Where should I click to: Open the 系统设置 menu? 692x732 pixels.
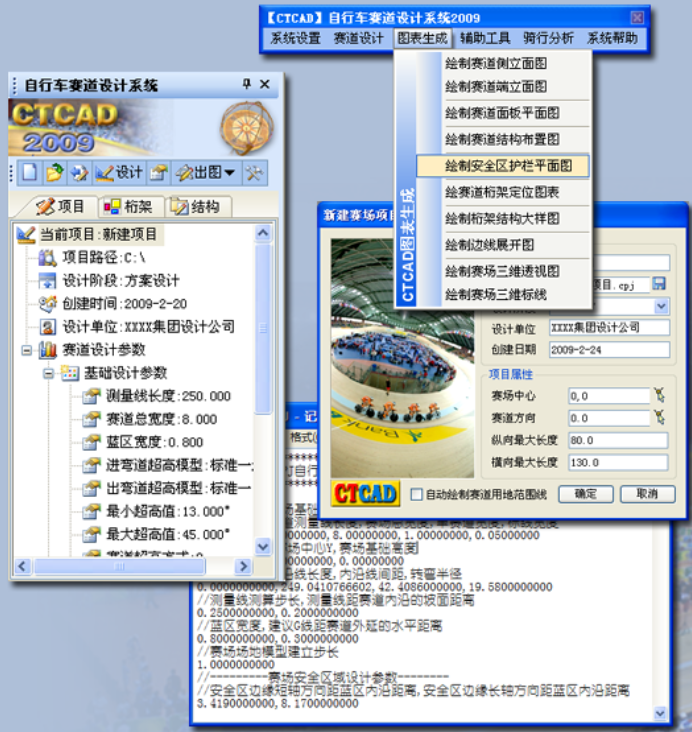point(295,38)
